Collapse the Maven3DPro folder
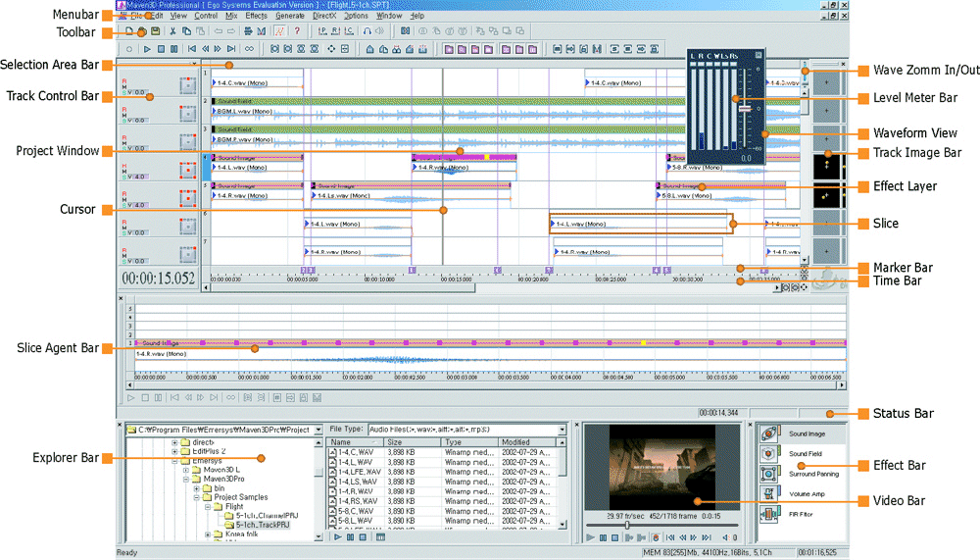980x560 pixels. pyautogui.click(x=185, y=480)
